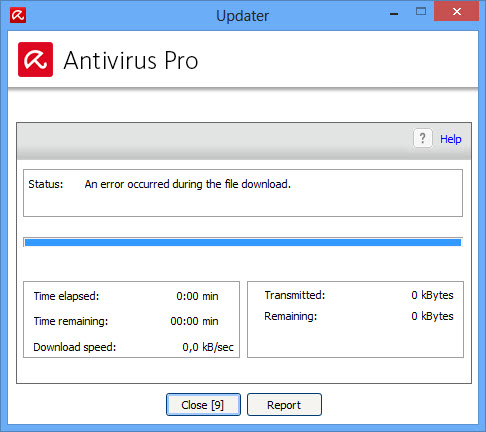Screen dimensions: 486x432
Task: Select the Time remaining value
Action: [x=194, y=321]
